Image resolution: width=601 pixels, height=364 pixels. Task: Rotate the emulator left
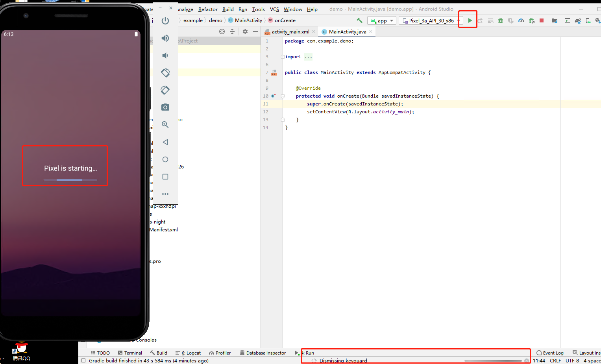(x=165, y=73)
